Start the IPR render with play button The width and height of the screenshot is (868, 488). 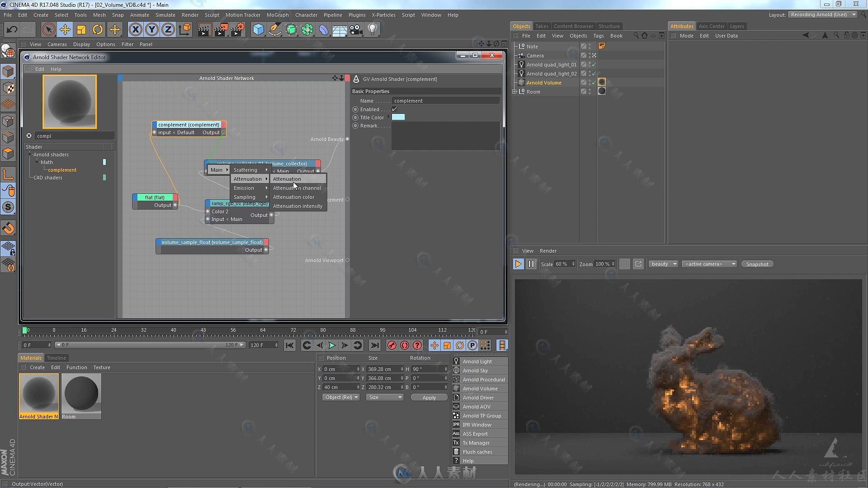(518, 264)
